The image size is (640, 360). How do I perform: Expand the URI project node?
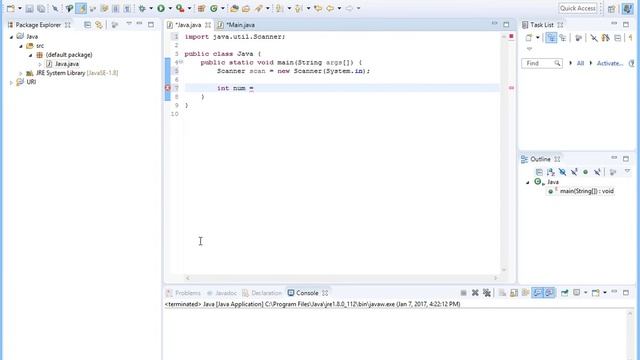pyautogui.click(x=11, y=82)
